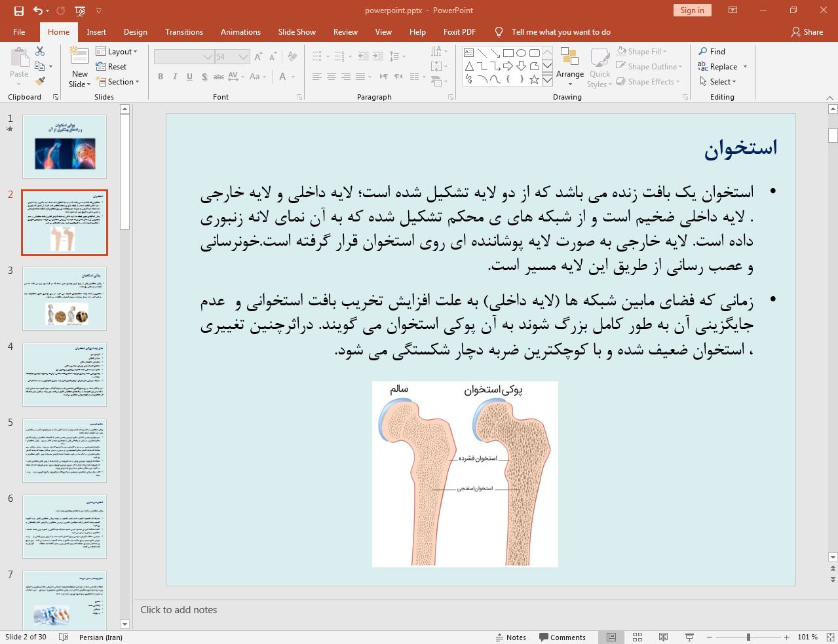Toggle Bold formatting

point(161,77)
